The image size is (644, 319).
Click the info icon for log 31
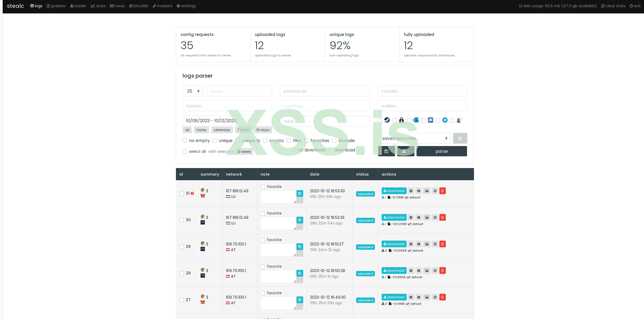[x=418, y=191]
